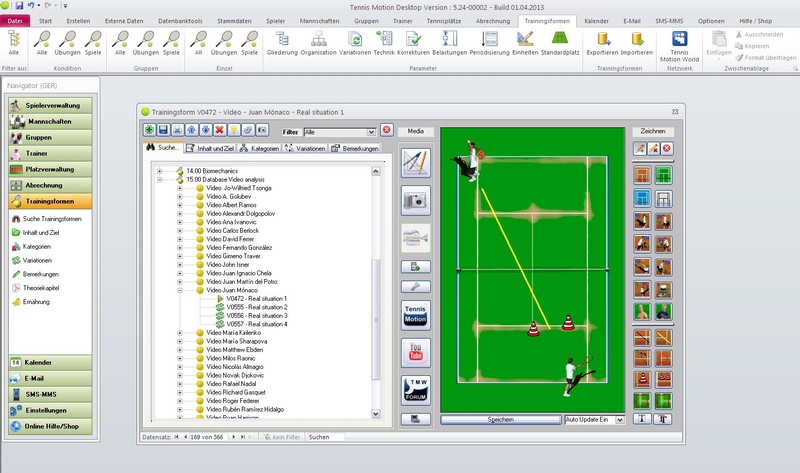This screenshot has height=473, width=800.
Task: Expand the Video Rafael Nadal node
Action: (x=180, y=386)
